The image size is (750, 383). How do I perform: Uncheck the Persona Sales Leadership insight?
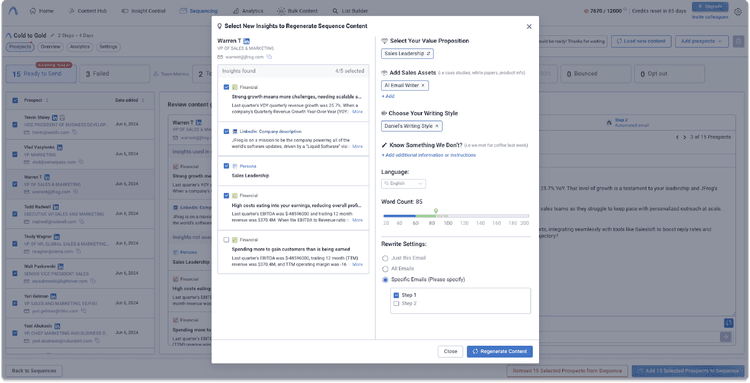click(x=226, y=166)
